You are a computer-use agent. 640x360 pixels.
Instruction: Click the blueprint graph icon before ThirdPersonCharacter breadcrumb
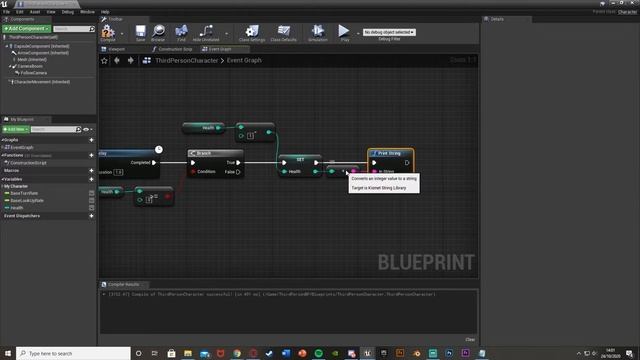click(147, 60)
